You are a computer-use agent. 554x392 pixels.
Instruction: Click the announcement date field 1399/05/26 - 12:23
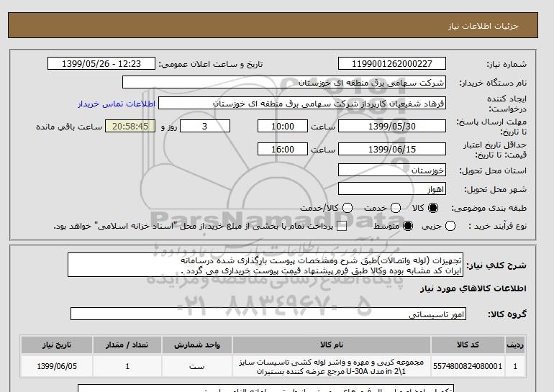[101, 64]
